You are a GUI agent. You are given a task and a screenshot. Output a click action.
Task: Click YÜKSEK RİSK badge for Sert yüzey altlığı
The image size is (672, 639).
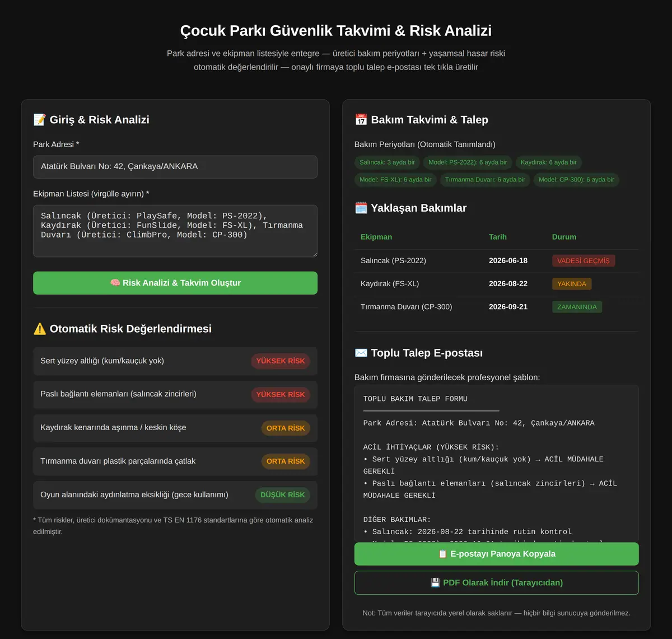(281, 361)
